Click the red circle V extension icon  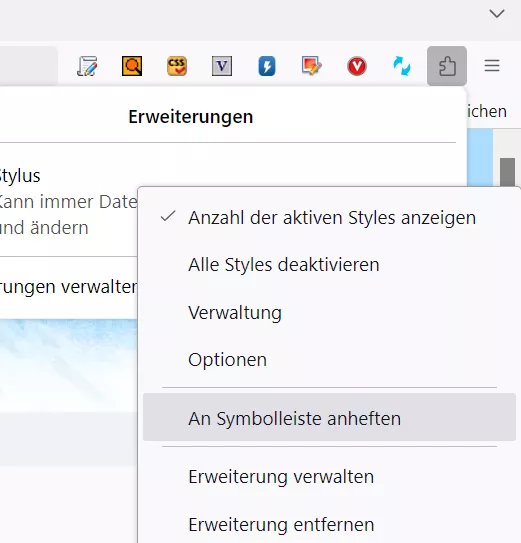(357, 66)
